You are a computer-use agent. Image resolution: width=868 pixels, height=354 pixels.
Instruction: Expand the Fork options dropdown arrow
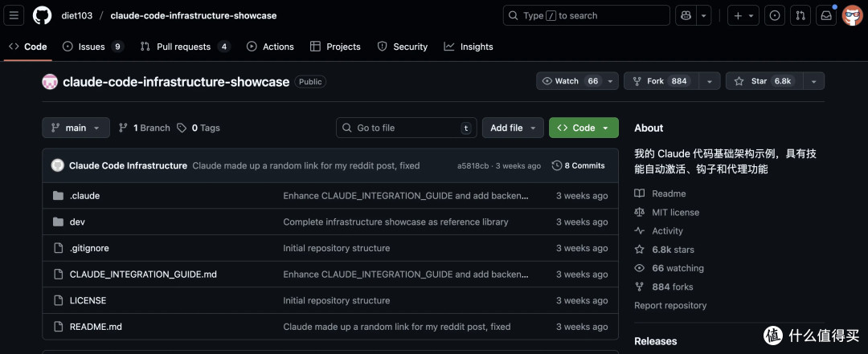click(x=709, y=81)
